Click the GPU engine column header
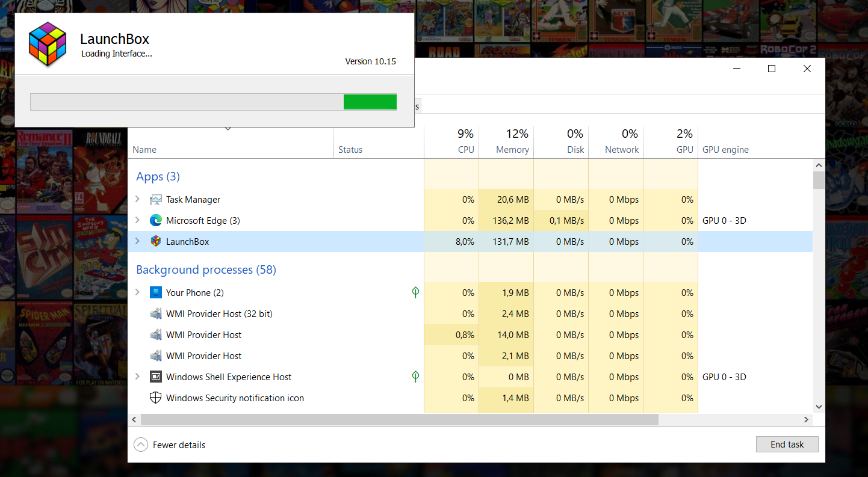This screenshot has width=868, height=477. pyautogui.click(x=725, y=150)
